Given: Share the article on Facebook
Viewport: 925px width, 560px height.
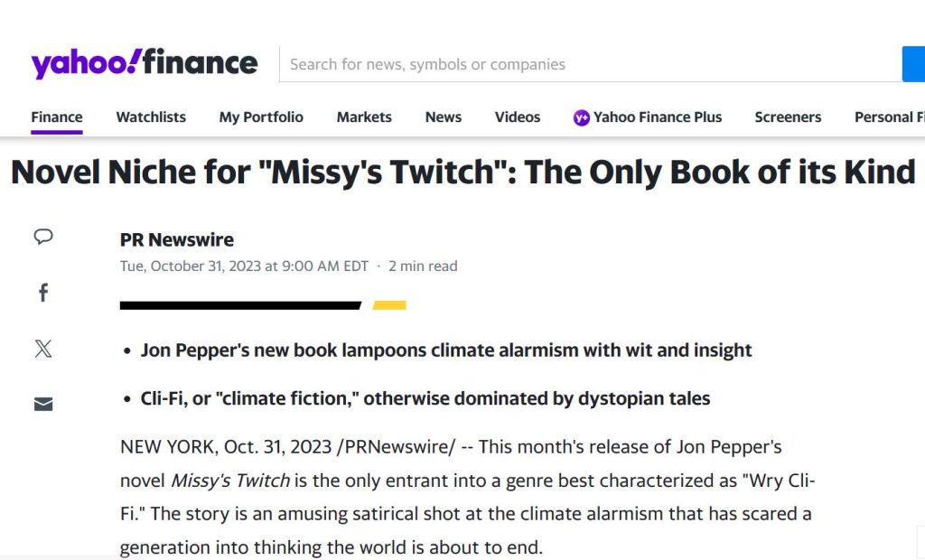Looking at the screenshot, I should (43, 293).
